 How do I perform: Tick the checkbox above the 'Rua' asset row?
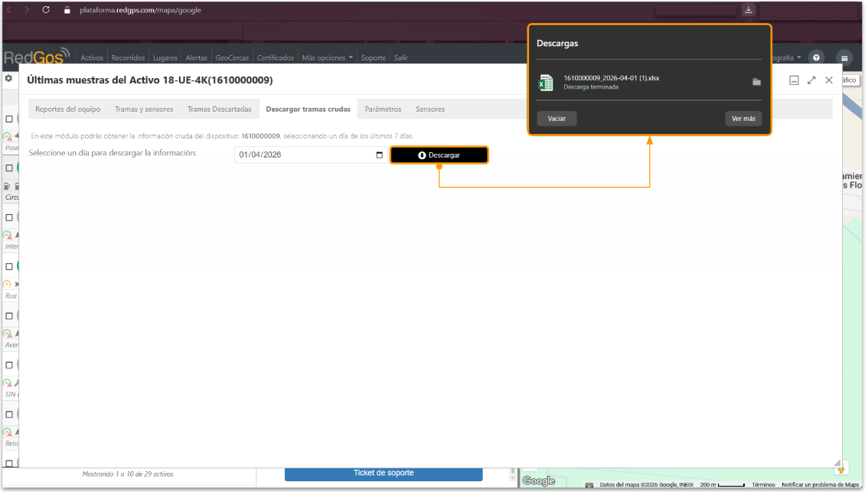point(9,266)
